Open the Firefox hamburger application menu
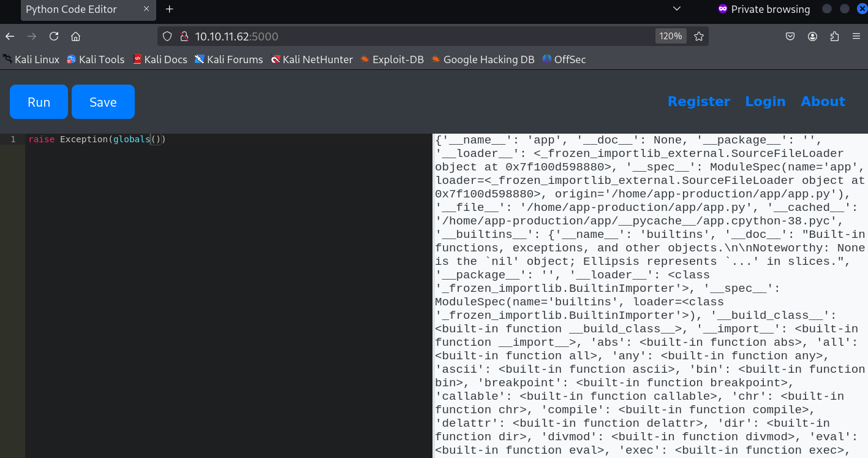 point(856,36)
